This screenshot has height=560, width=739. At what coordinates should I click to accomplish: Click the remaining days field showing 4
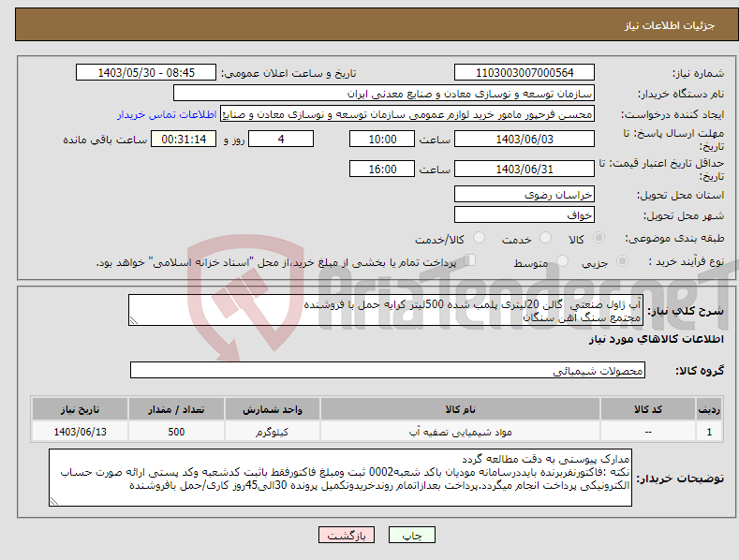[281, 139]
